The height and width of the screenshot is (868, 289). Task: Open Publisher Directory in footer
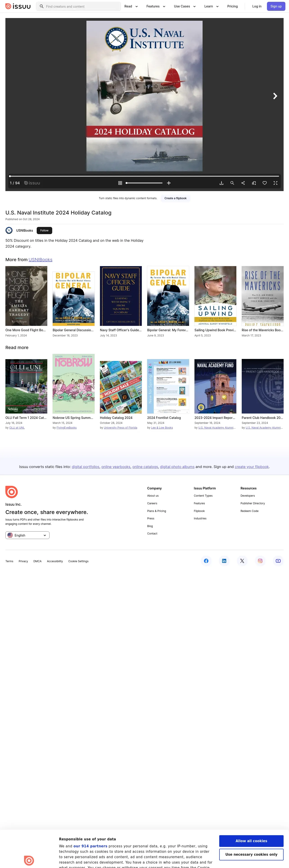[x=253, y=503]
